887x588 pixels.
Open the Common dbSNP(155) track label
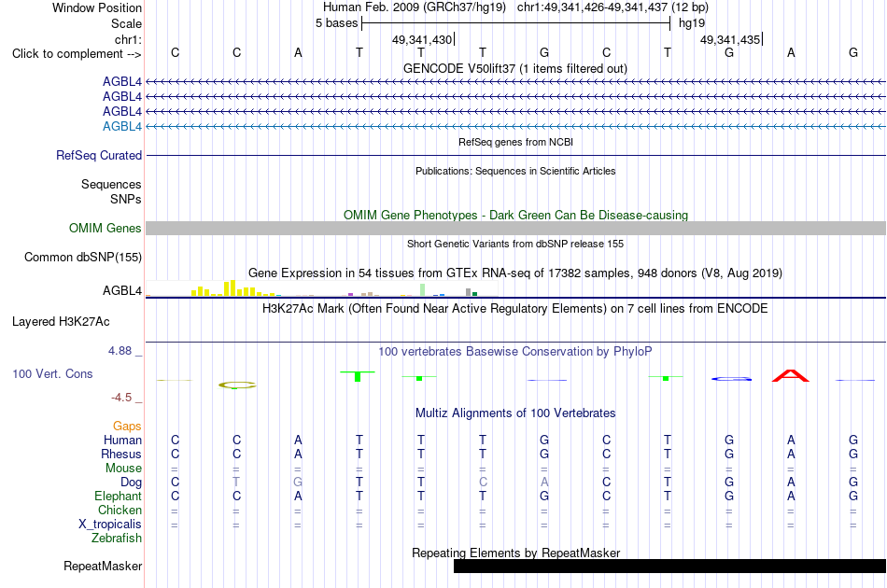pos(83,258)
